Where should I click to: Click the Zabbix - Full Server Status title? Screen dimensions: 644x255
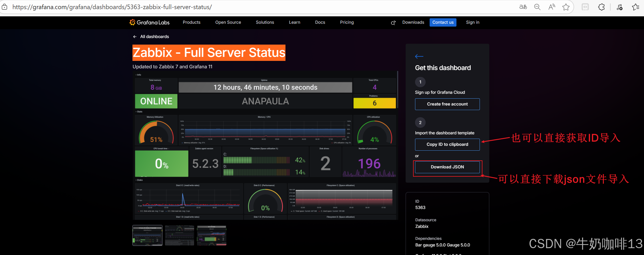(x=209, y=53)
